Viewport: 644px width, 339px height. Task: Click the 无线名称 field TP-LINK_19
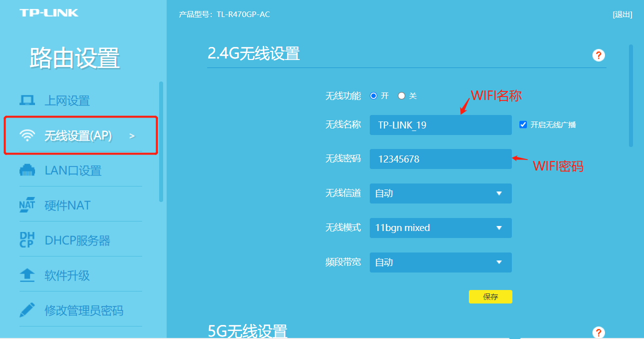[441, 125]
